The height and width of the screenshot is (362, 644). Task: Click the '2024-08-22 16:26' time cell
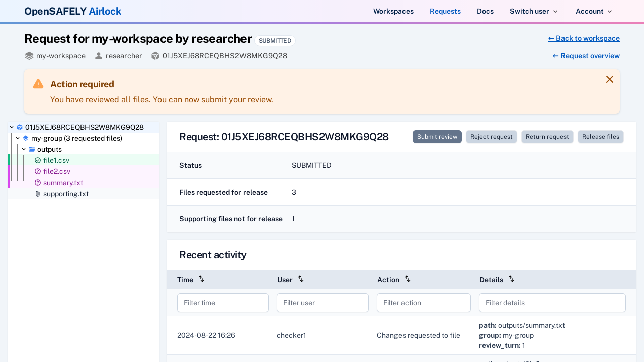coord(206,335)
